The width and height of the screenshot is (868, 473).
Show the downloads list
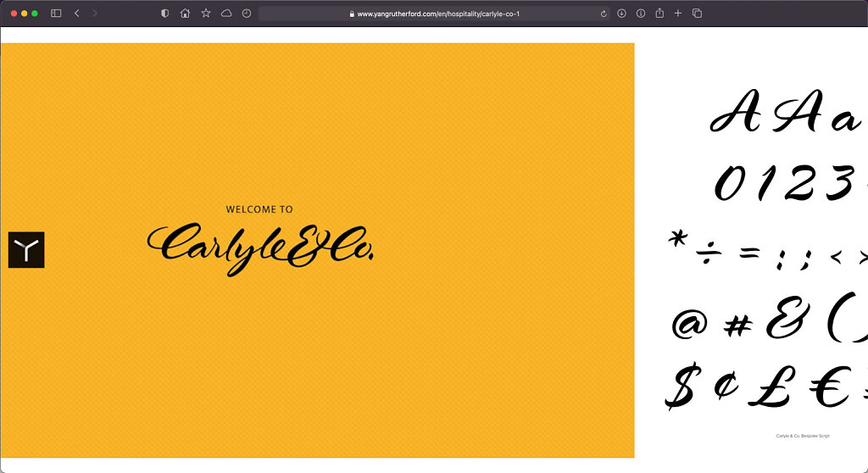point(621,14)
